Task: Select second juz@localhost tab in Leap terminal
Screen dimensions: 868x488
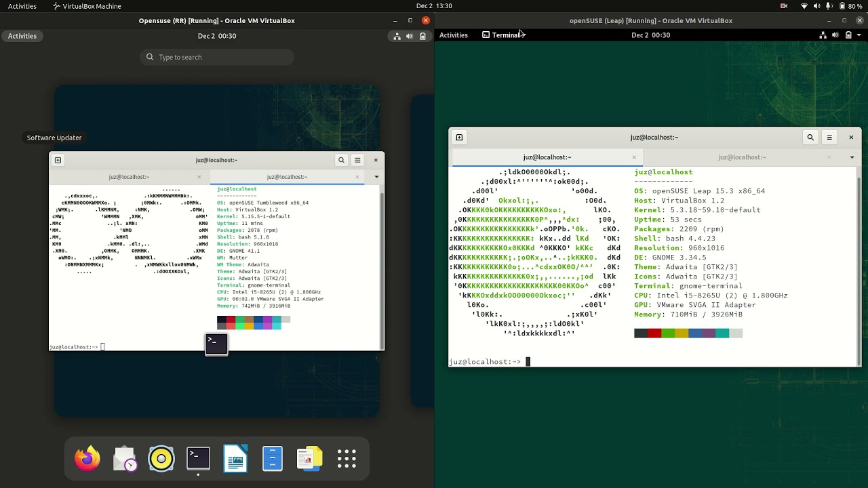Action: [742, 157]
